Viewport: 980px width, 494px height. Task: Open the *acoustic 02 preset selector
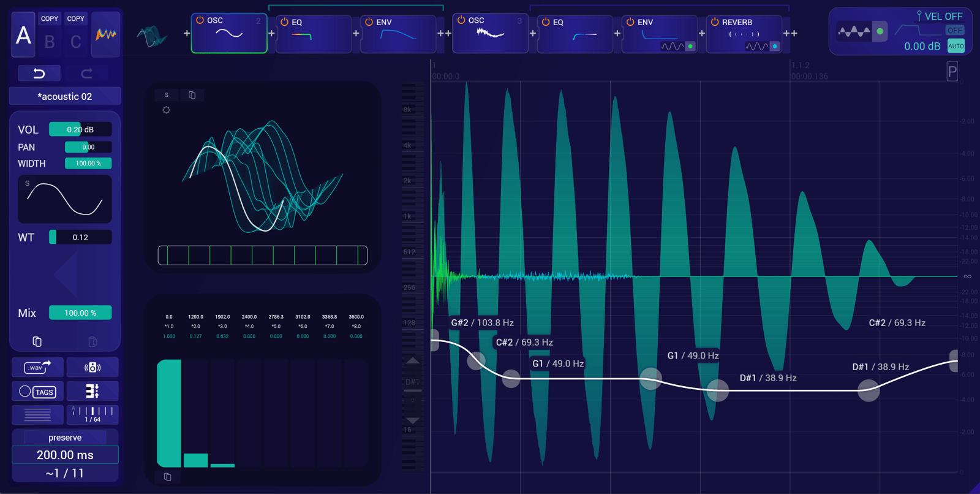65,96
